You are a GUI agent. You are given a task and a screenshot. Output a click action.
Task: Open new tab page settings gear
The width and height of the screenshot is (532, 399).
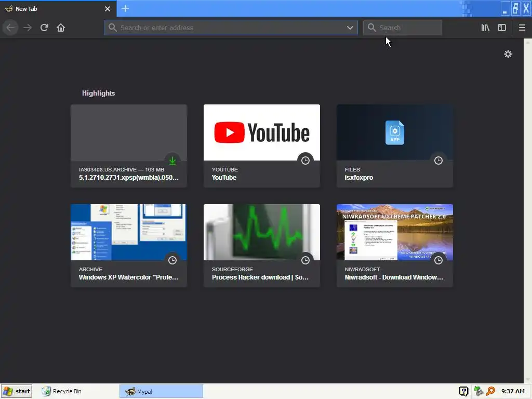pyautogui.click(x=508, y=54)
